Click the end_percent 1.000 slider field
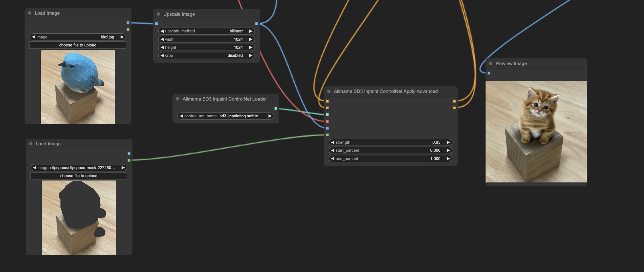The height and width of the screenshot is (272, 644). tap(390, 159)
